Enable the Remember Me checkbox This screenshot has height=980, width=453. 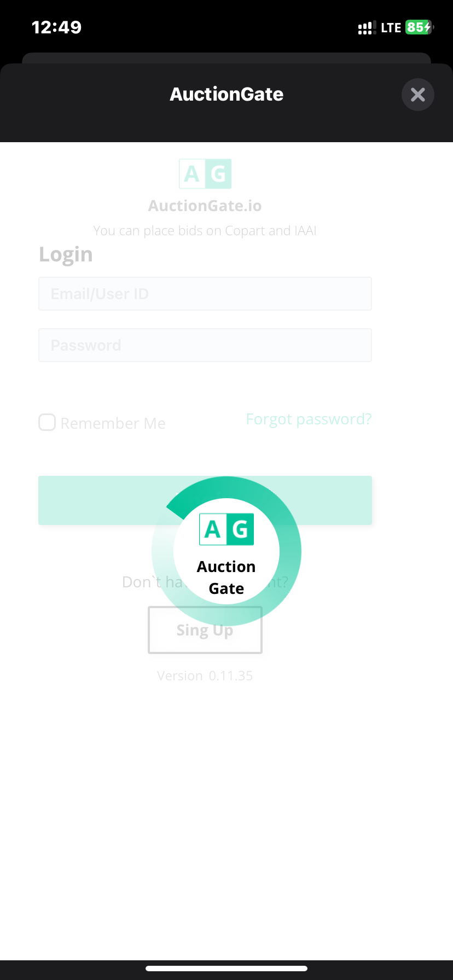pos(47,422)
